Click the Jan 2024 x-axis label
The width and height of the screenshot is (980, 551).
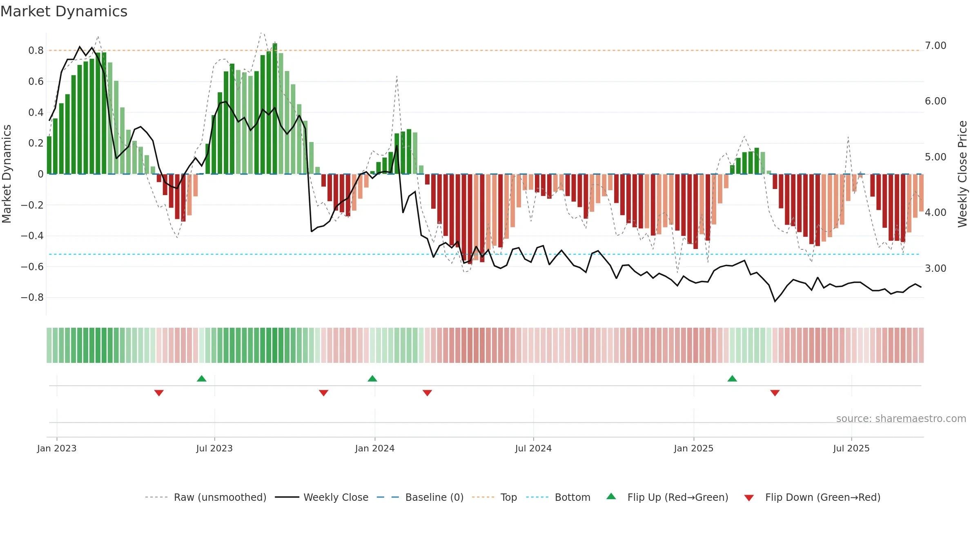pos(375,448)
